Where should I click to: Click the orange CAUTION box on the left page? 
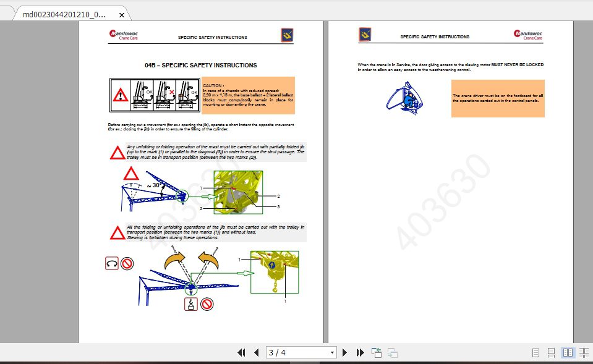pos(247,95)
